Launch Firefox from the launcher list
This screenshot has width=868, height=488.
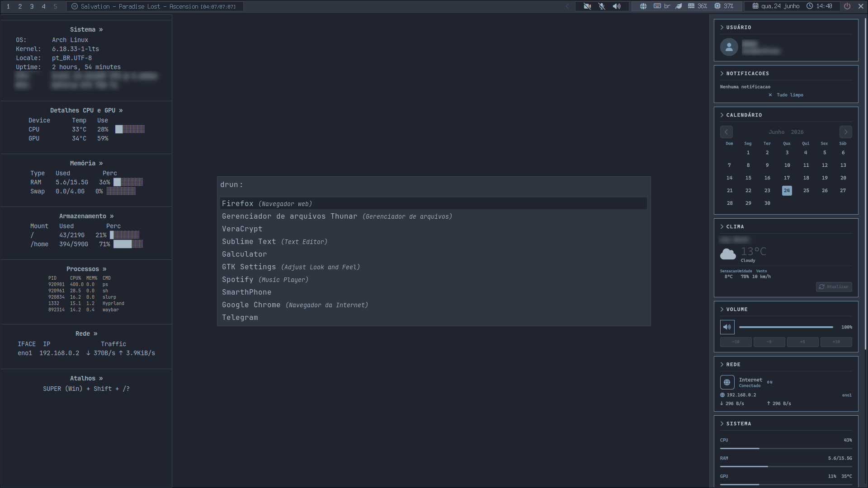[x=434, y=204]
